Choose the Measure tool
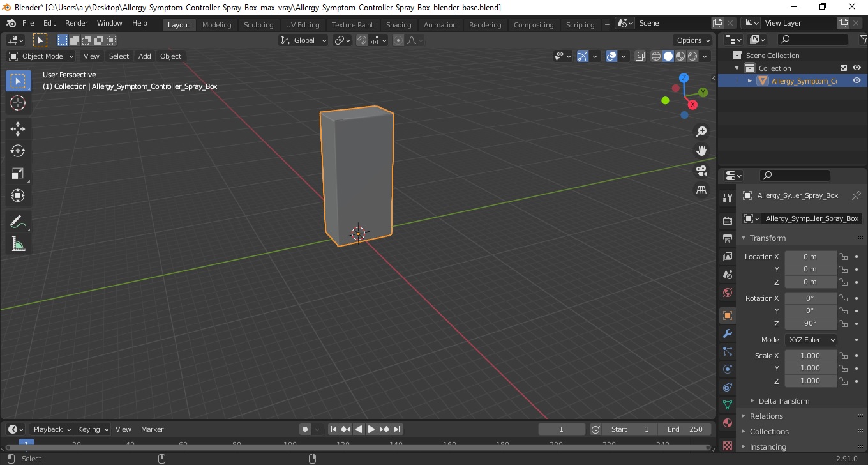868x465 pixels. (x=18, y=244)
